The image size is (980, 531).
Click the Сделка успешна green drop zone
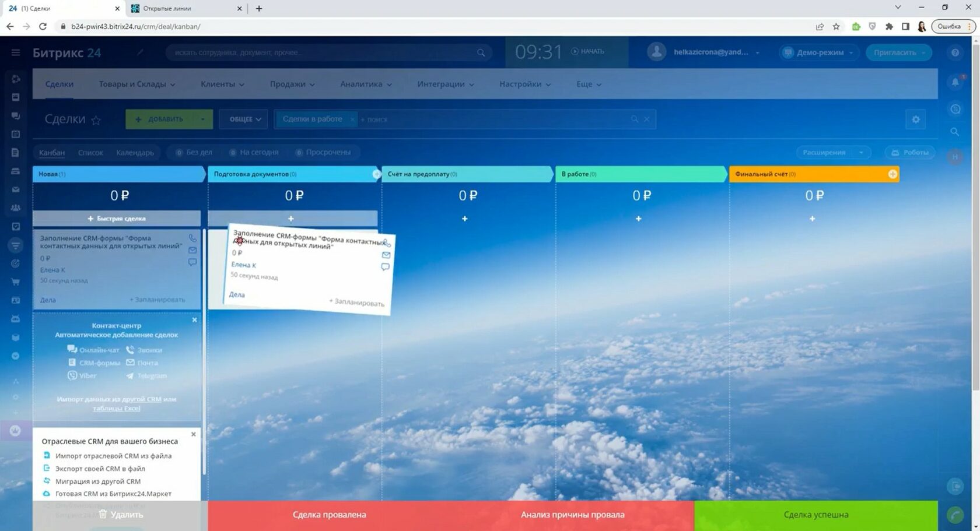816,515
